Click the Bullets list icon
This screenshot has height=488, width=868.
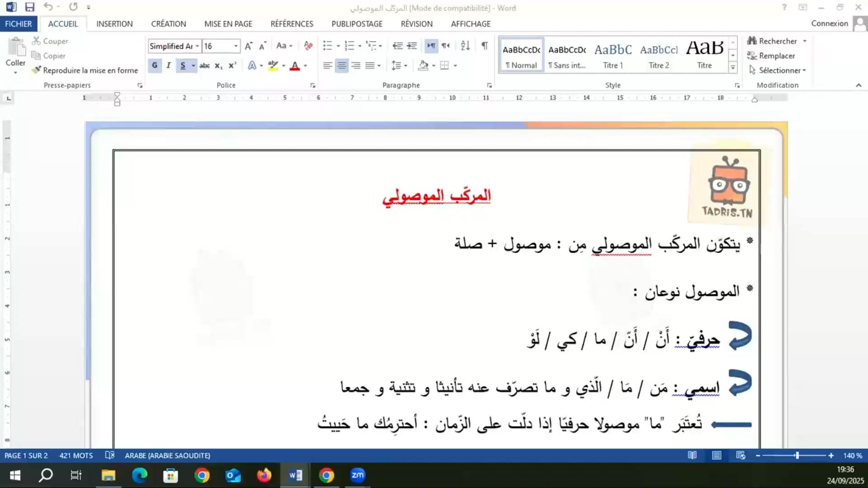pos(328,46)
